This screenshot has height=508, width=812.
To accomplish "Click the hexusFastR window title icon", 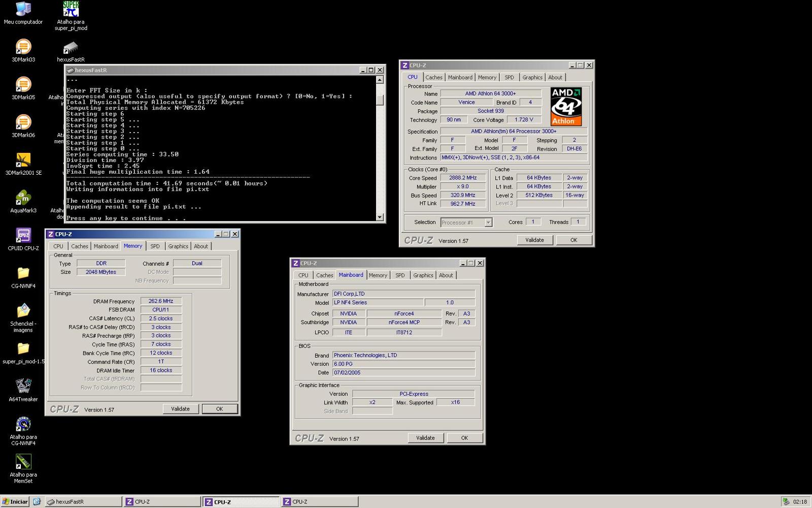I will coord(71,70).
